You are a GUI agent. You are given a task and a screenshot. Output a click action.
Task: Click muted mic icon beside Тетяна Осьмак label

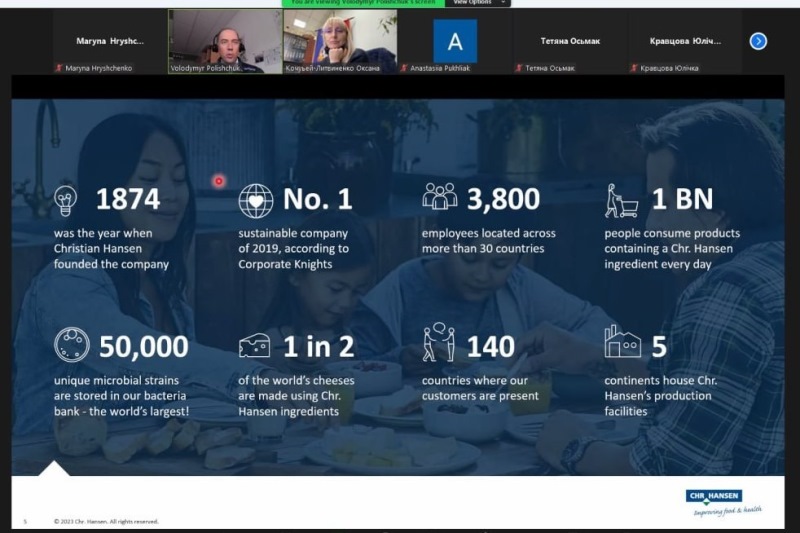tap(518, 68)
